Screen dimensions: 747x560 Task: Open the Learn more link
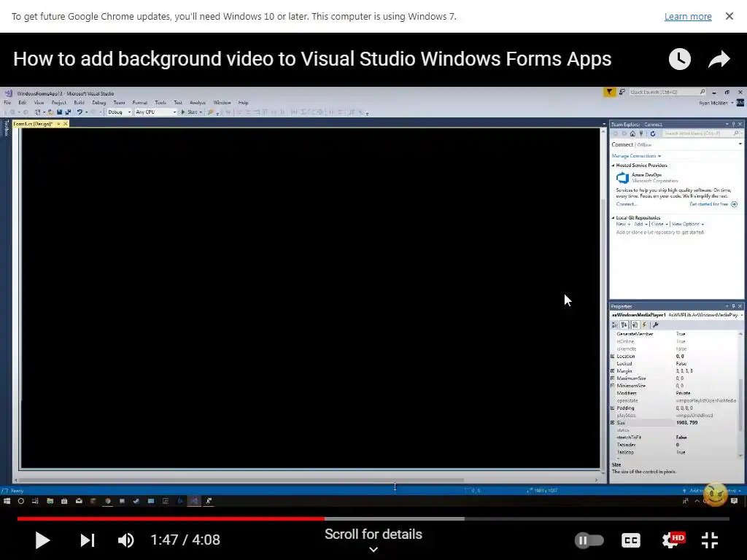(x=687, y=16)
